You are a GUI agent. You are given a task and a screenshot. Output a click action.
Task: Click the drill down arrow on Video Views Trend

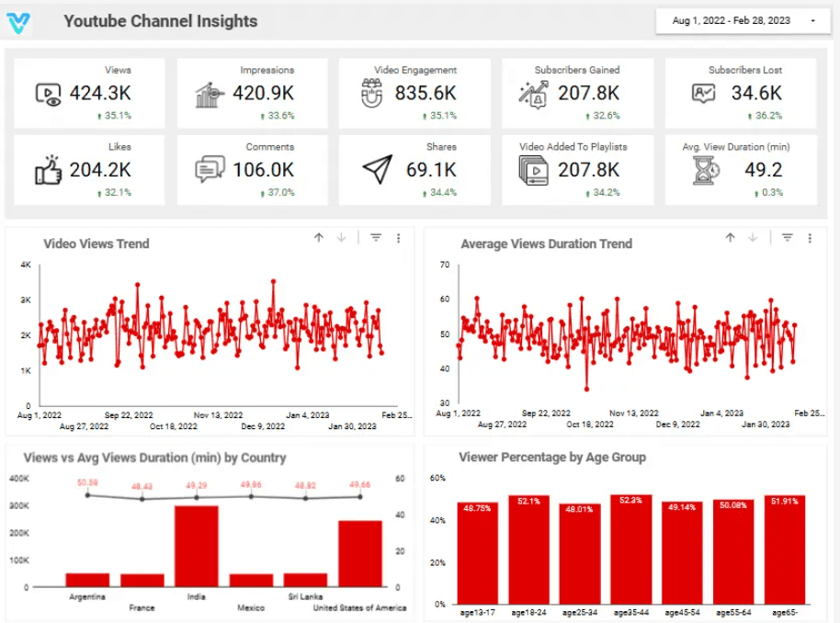click(x=340, y=236)
